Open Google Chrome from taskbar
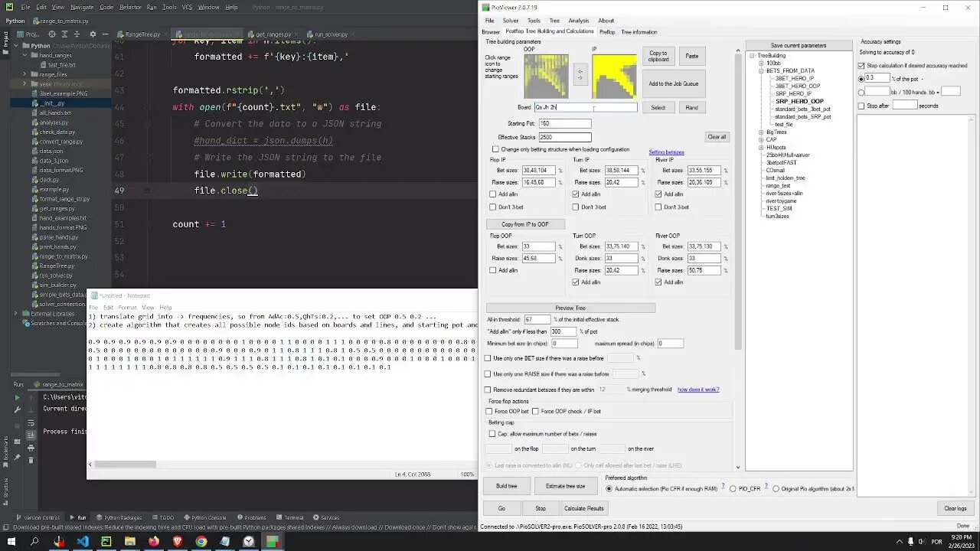This screenshot has height=551, width=980. coord(201,542)
